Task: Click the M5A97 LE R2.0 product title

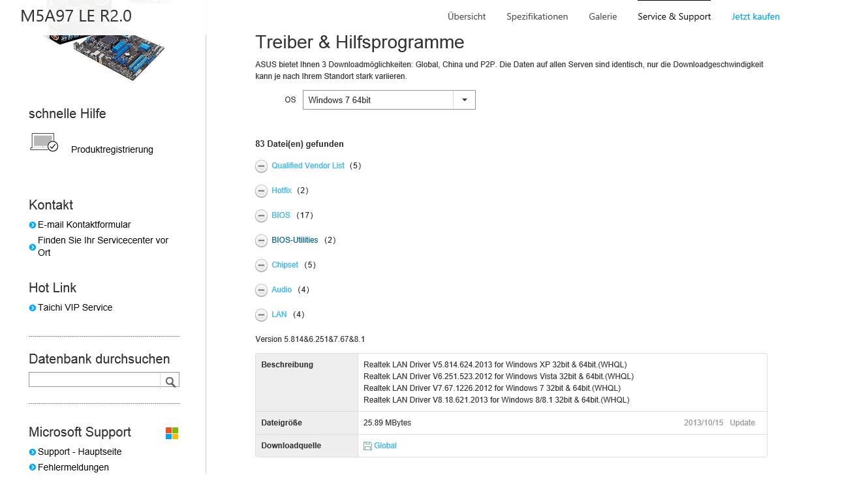Action: coord(76,16)
